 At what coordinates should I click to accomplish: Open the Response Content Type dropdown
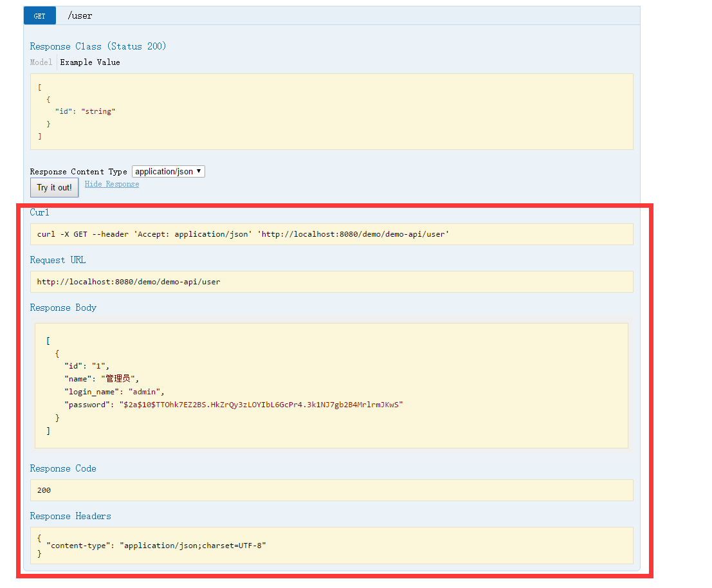click(x=168, y=172)
